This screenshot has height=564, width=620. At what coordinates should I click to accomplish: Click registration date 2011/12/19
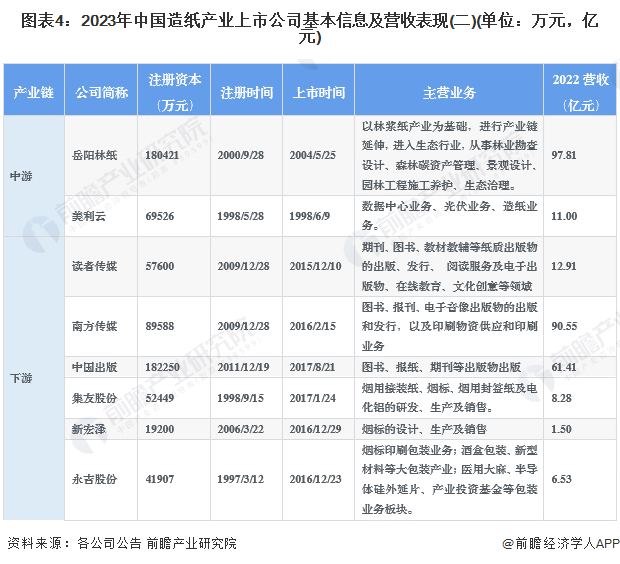coord(243,367)
